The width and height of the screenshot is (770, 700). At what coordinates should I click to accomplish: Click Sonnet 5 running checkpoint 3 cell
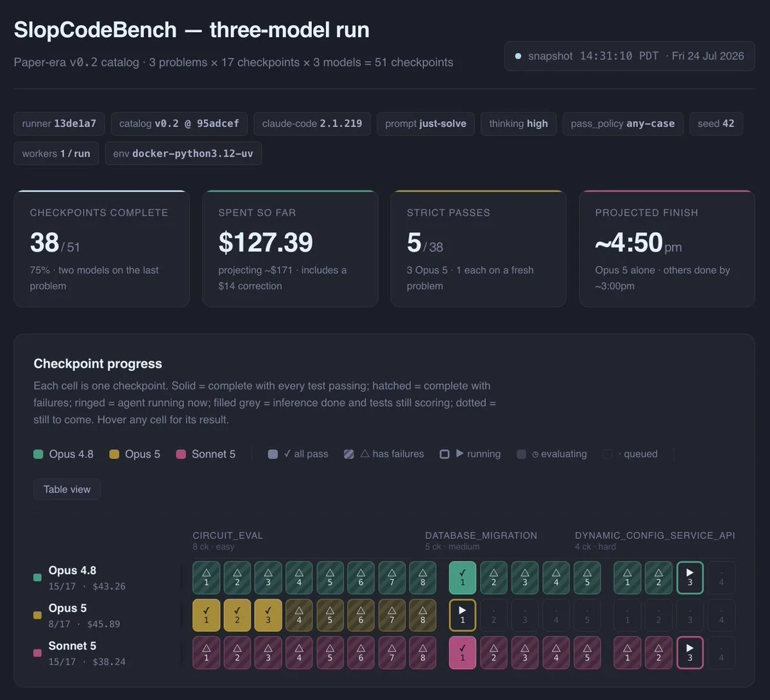pos(690,653)
